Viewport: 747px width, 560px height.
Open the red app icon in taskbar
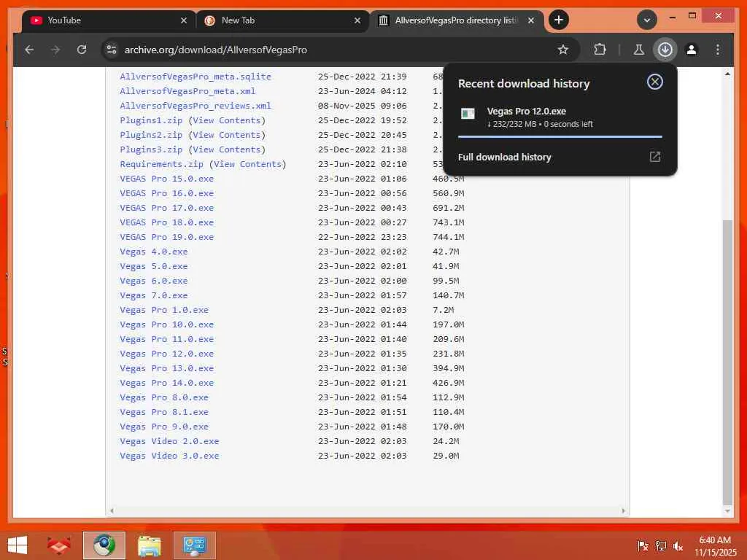click(58, 545)
